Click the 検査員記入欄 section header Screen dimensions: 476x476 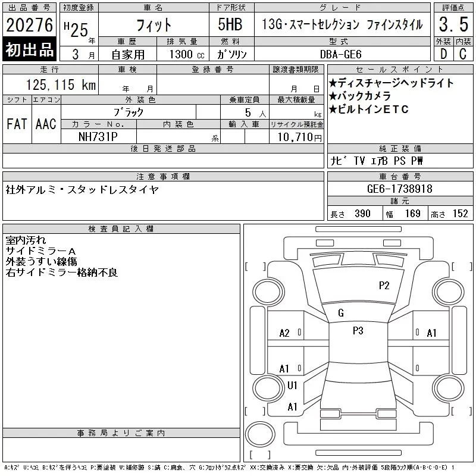coord(121,229)
